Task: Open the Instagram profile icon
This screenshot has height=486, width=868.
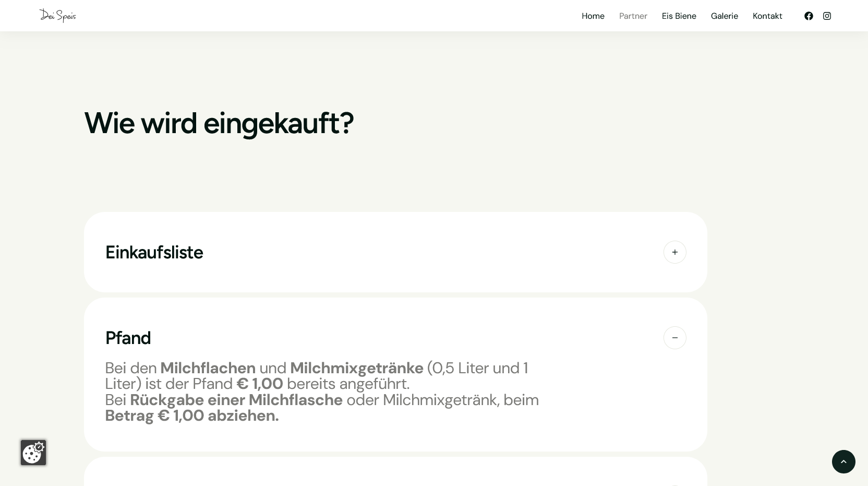Action: pos(827,16)
